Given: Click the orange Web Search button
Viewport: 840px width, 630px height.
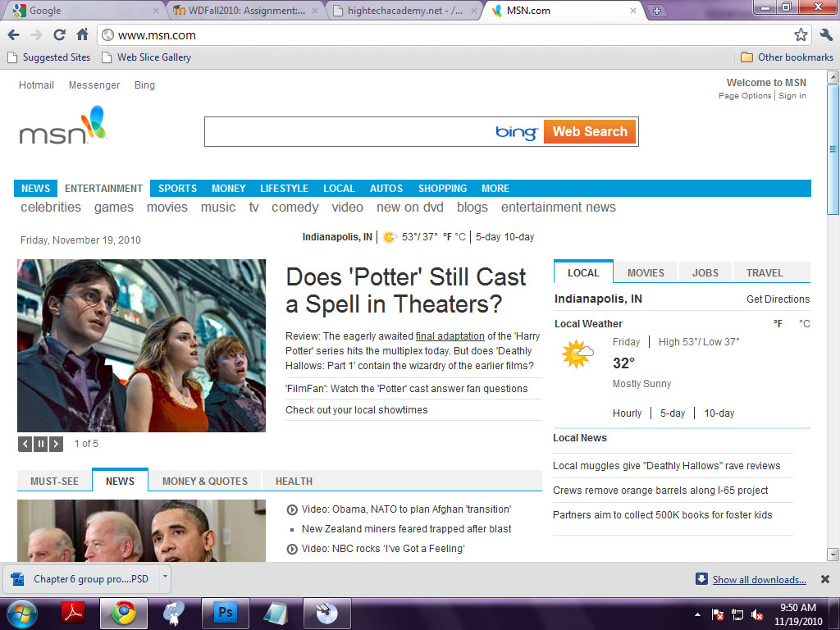Looking at the screenshot, I should 589,131.
